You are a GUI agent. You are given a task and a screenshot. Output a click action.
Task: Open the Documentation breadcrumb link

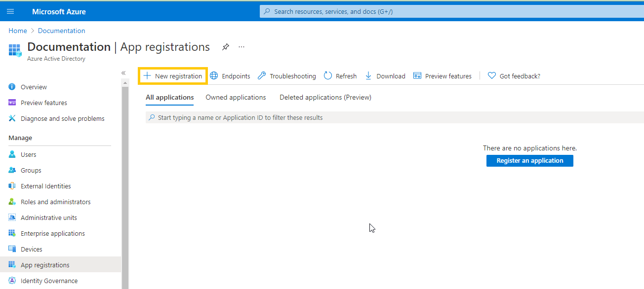pyautogui.click(x=62, y=31)
